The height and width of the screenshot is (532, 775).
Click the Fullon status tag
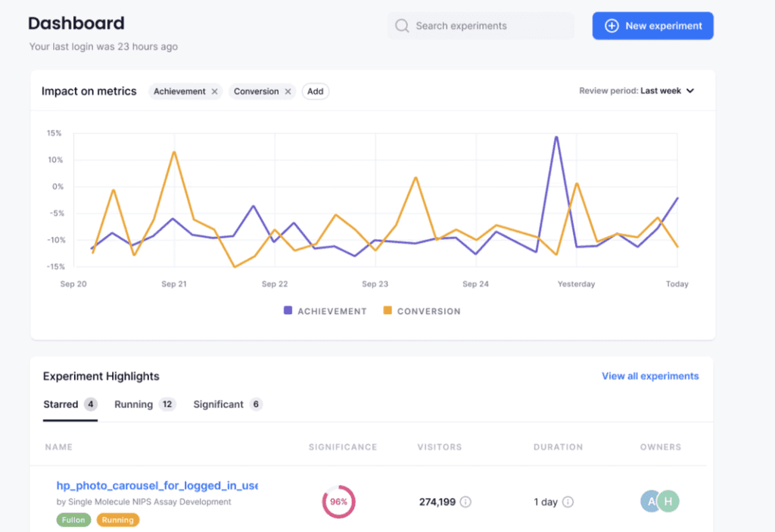tap(73, 520)
